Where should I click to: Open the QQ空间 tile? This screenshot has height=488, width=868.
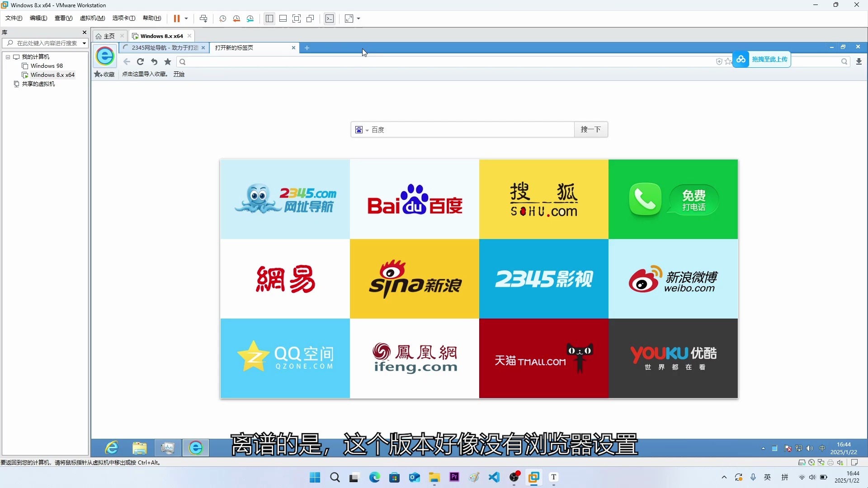(285, 358)
